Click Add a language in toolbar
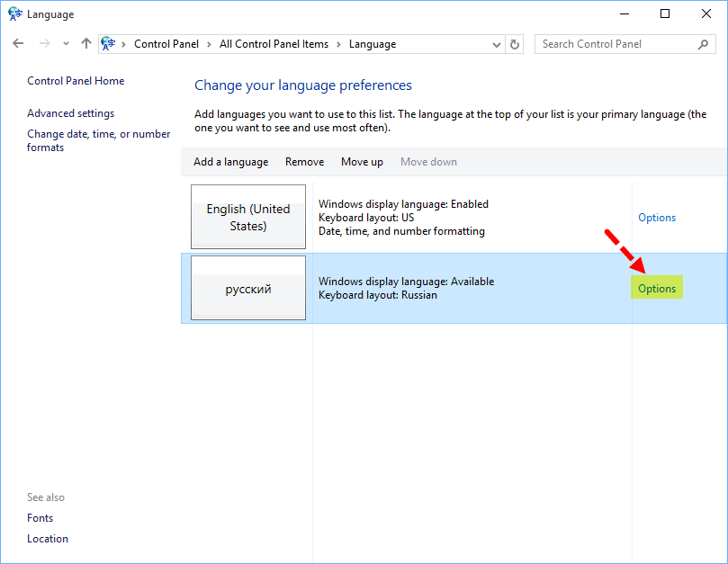Image resolution: width=728 pixels, height=564 pixels. 230,162
